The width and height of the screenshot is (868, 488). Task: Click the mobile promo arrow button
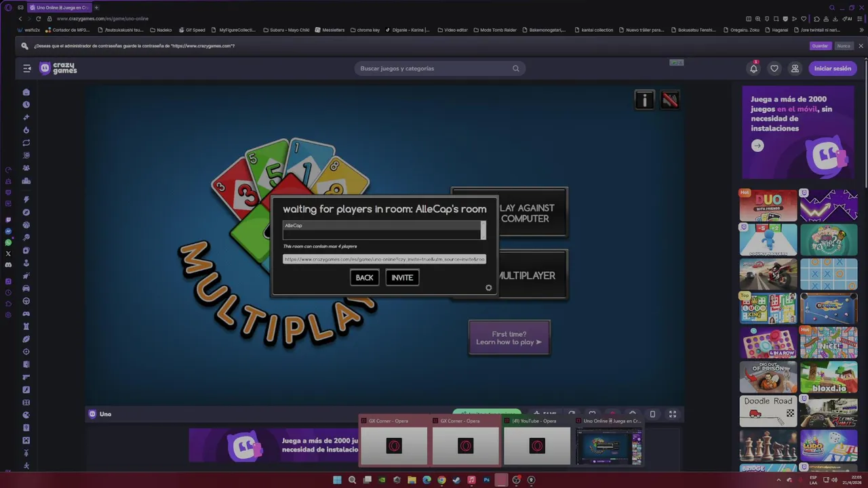(x=757, y=146)
